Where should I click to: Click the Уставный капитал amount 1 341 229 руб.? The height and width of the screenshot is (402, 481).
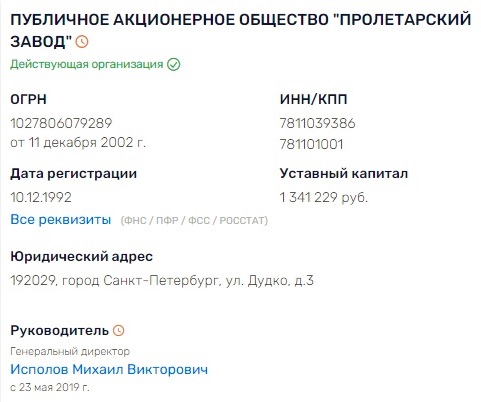[x=323, y=197]
